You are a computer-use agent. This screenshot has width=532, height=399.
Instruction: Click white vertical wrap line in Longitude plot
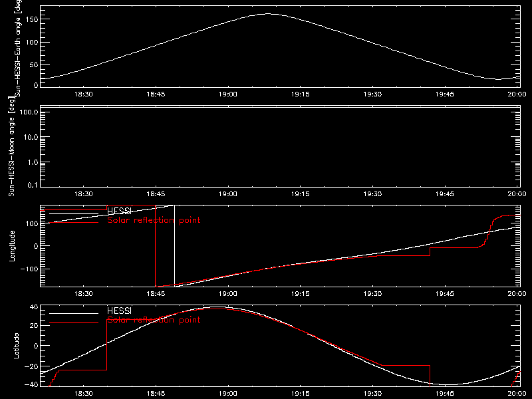[175, 246]
